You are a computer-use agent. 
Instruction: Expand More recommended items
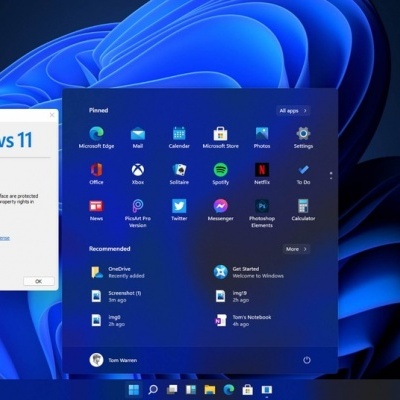point(296,249)
